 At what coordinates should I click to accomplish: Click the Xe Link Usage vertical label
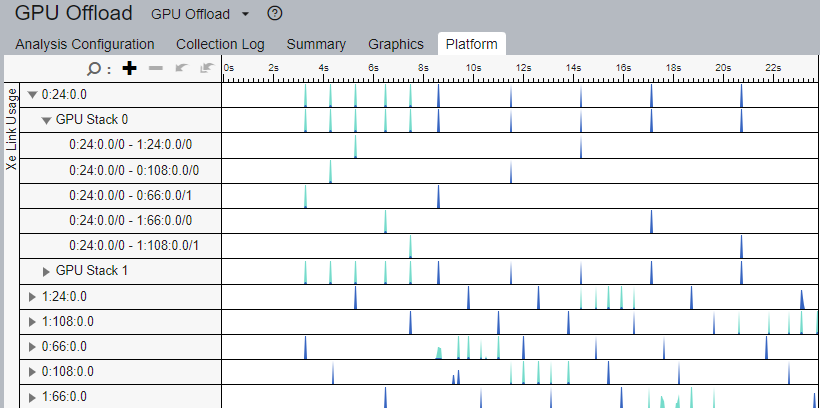[12, 129]
